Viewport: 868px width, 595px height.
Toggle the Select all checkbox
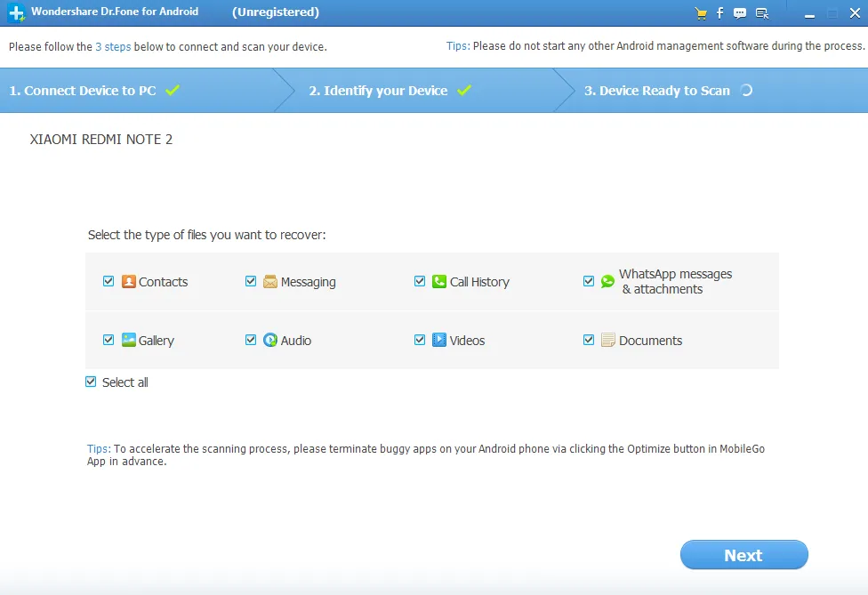point(91,382)
